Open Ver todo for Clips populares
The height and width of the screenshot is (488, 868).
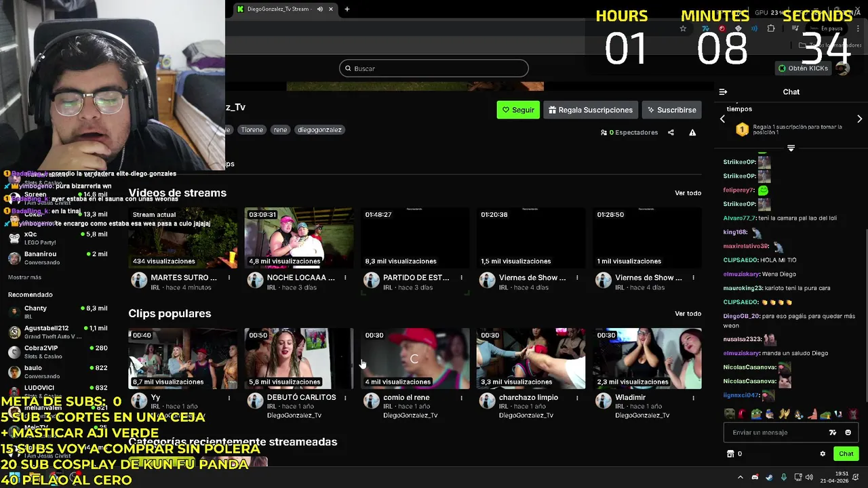688,314
